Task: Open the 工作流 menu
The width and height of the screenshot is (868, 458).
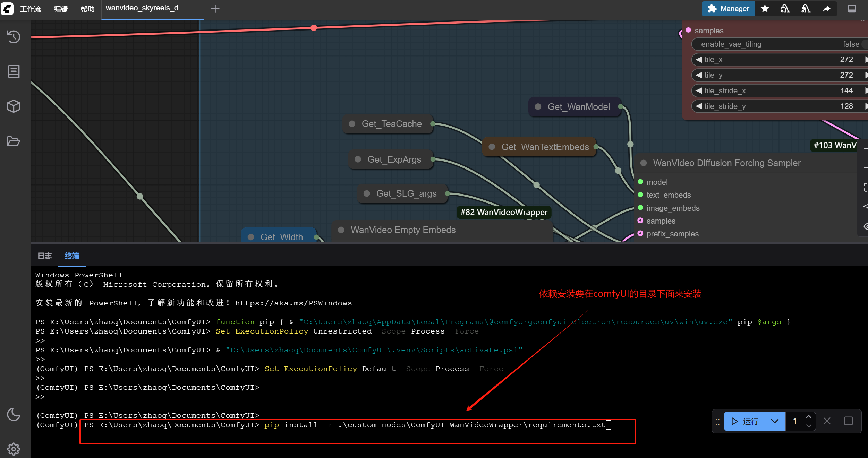Action: 30,9
